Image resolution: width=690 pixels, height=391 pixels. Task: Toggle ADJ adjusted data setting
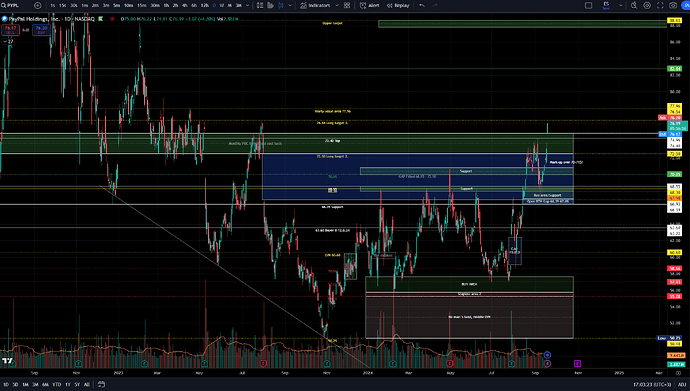(682, 385)
